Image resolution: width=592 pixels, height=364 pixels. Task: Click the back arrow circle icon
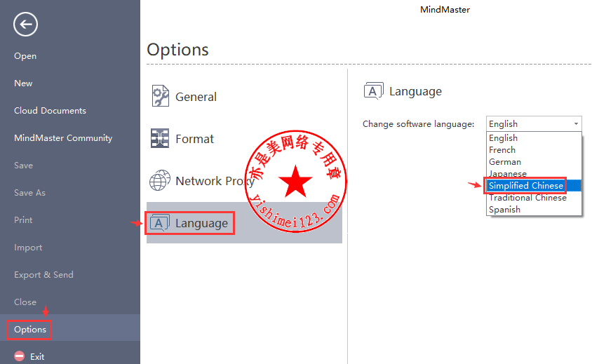point(26,25)
